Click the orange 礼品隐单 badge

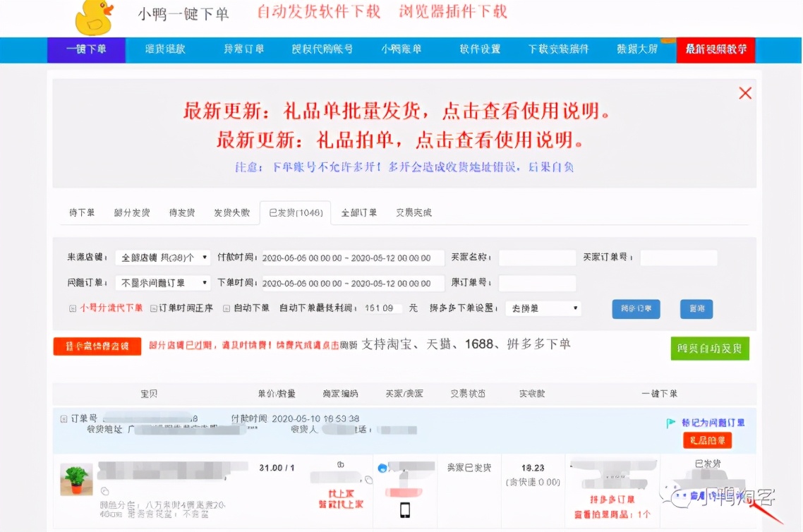pos(706,440)
